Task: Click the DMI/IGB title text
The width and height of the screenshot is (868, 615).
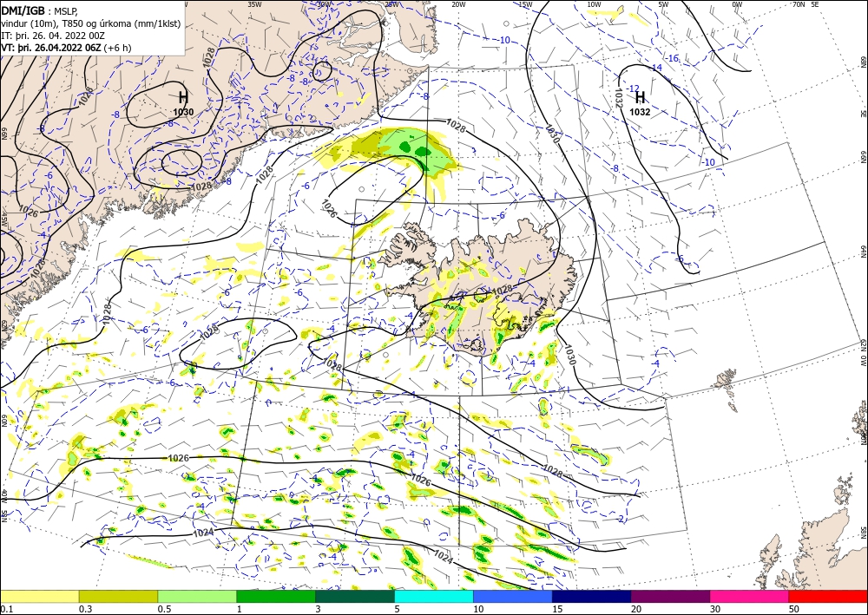Action: (23, 10)
